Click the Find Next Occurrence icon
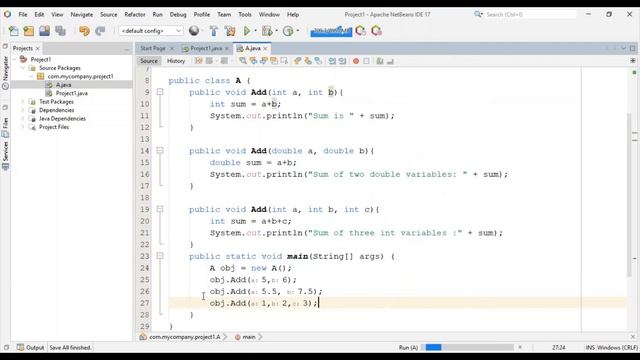Screen dimensions: 640x360 (x=263, y=61)
